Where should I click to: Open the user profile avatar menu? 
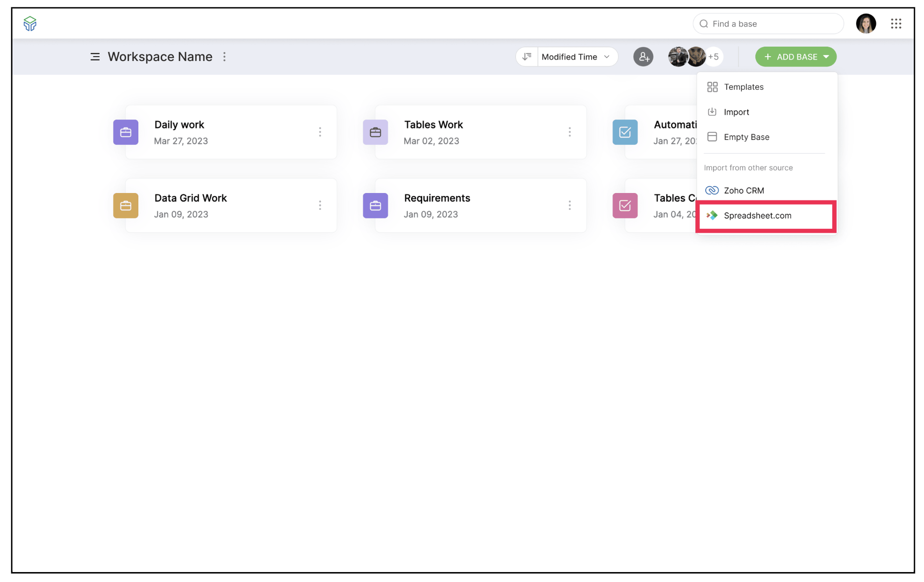866,23
